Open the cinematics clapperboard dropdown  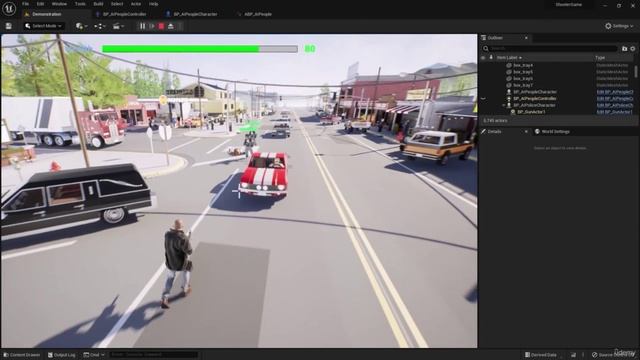[x=118, y=26]
